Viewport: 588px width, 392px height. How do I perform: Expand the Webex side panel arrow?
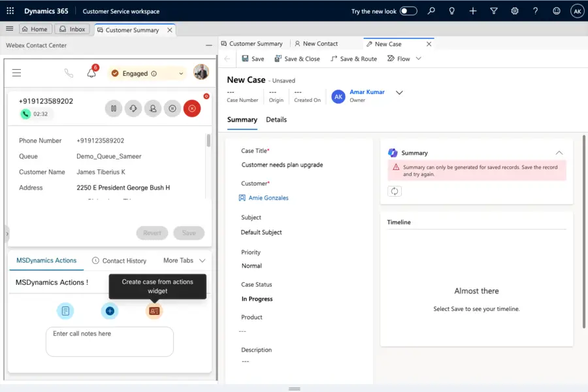coord(7,234)
